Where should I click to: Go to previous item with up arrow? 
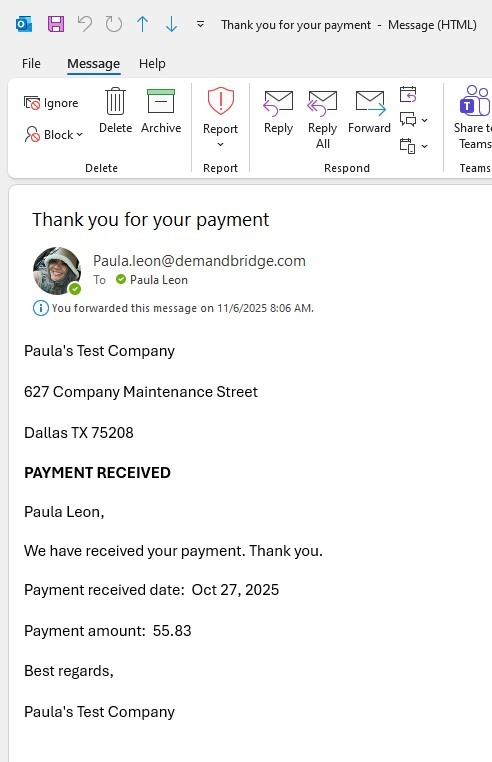(x=142, y=24)
